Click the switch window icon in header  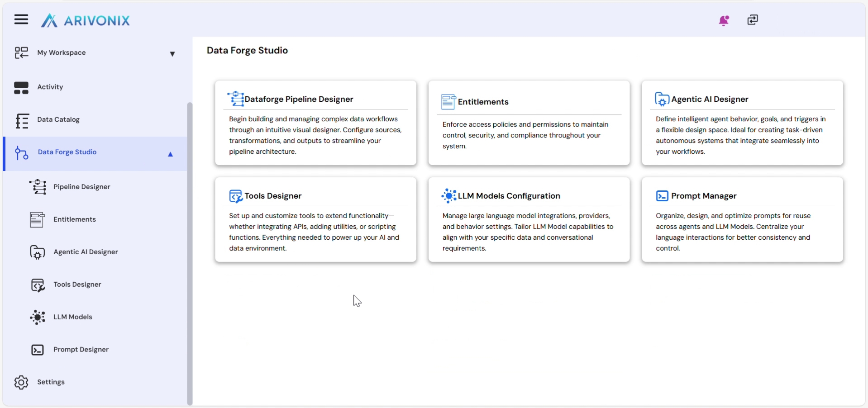click(x=752, y=20)
